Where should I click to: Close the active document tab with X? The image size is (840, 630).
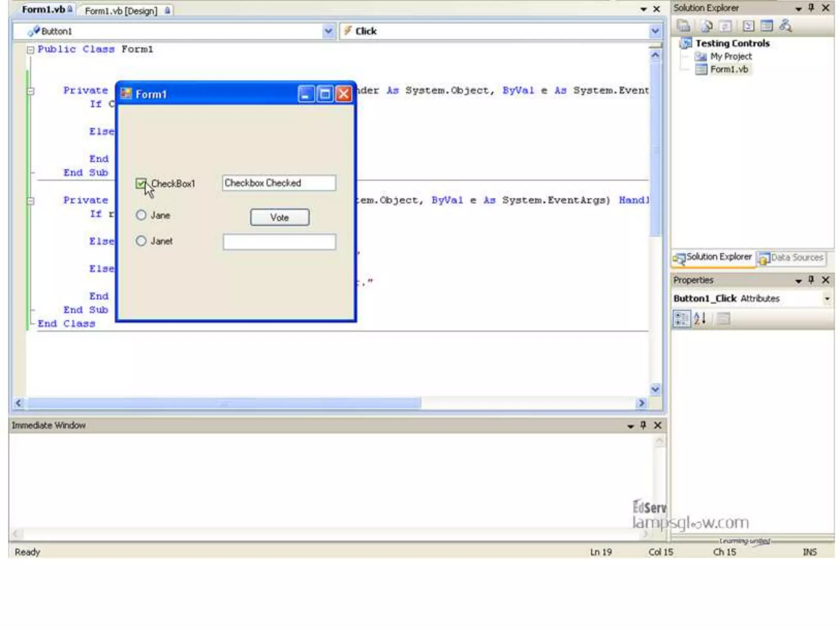tap(657, 9)
